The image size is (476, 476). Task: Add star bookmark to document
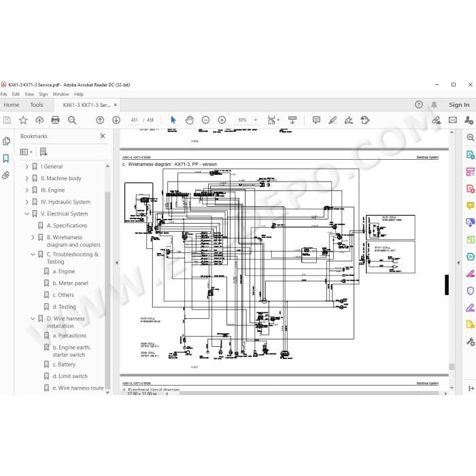(23, 120)
